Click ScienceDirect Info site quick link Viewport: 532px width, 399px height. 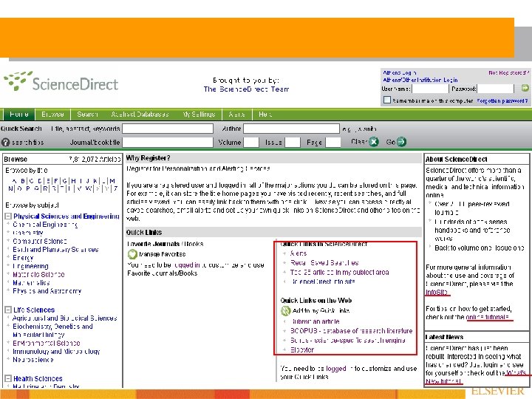pos(323,282)
